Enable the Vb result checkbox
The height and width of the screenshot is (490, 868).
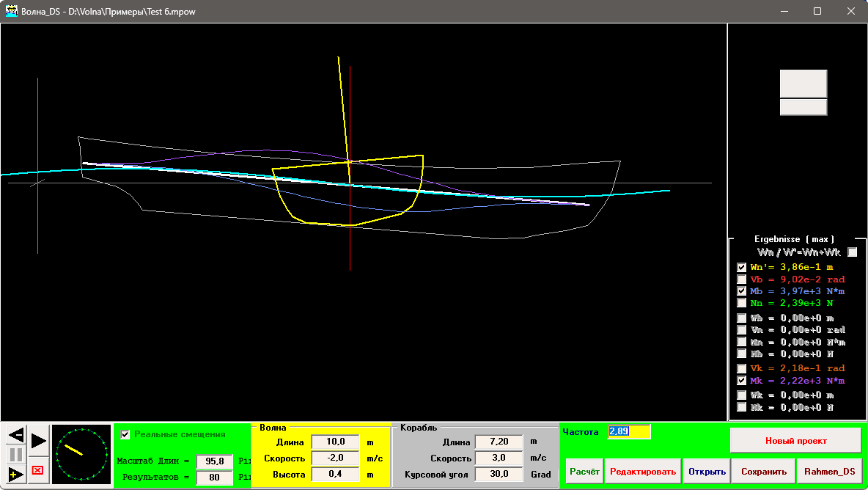tap(742, 279)
